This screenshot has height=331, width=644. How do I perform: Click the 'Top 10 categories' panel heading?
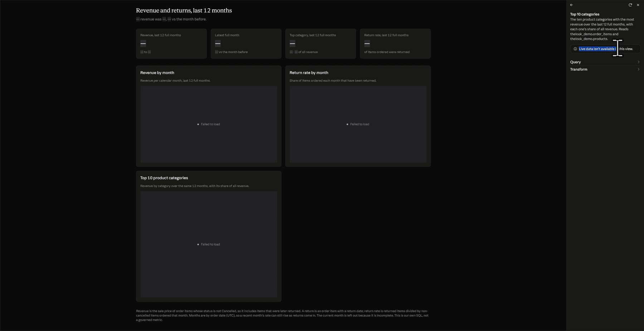585,14
